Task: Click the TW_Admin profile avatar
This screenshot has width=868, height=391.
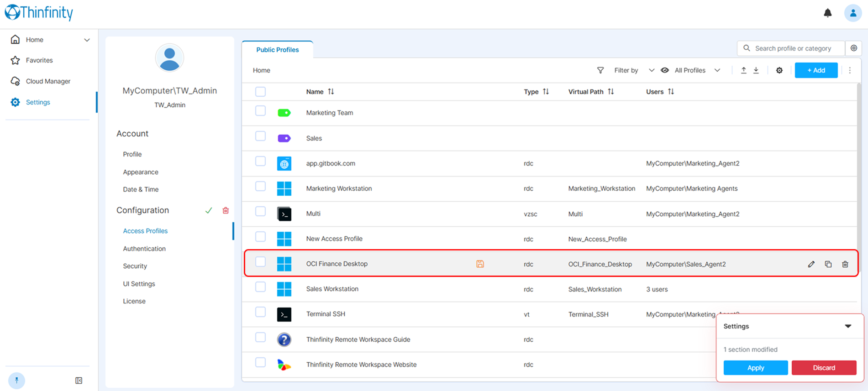Action: (169, 58)
